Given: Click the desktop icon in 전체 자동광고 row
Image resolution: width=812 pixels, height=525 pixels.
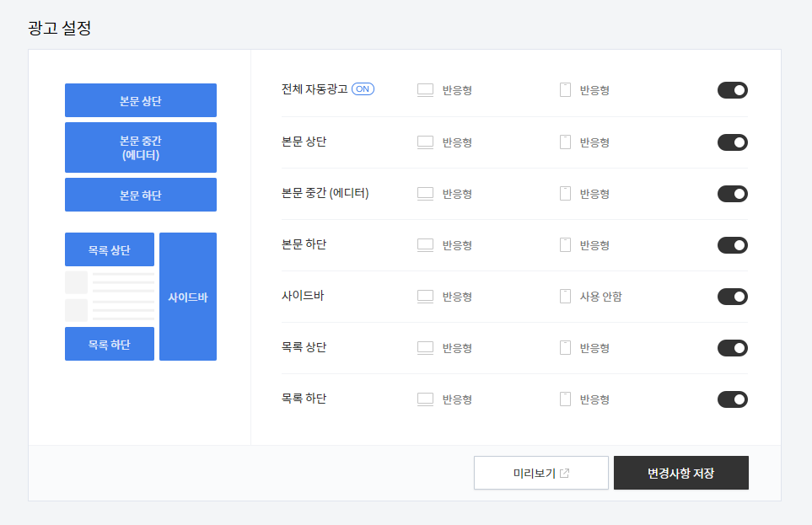Looking at the screenshot, I should (425, 90).
